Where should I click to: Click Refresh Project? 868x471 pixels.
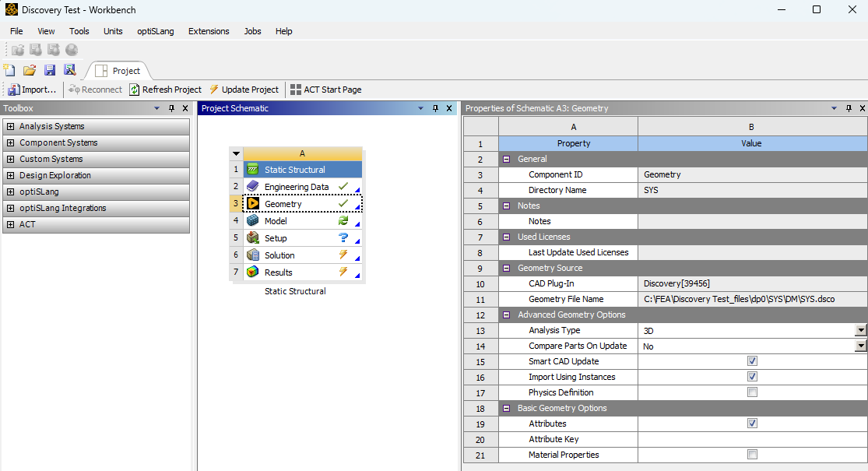pyautogui.click(x=166, y=89)
